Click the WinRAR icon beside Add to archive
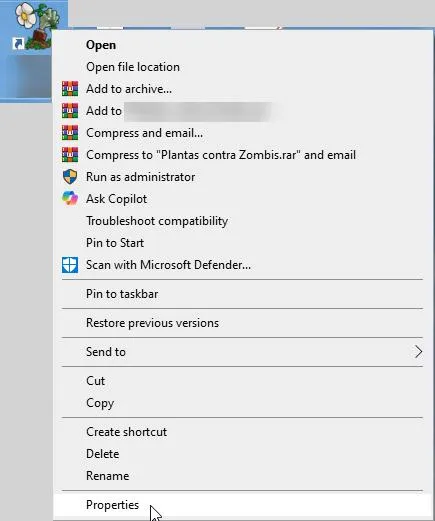Screen dimensions: 435x521 pyautogui.click(x=70, y=89)
